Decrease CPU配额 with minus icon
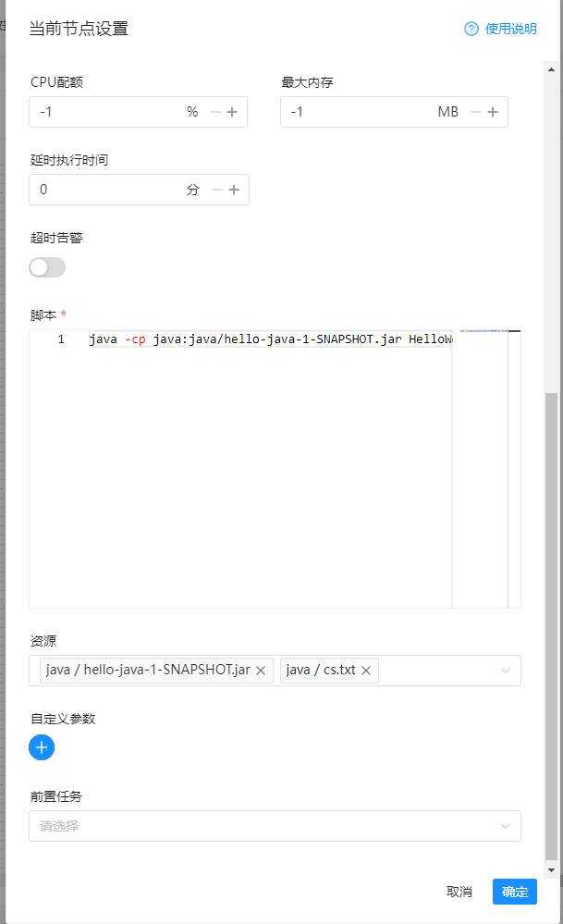This screenshot has width=563, height=924. click(x=215, y=112)
